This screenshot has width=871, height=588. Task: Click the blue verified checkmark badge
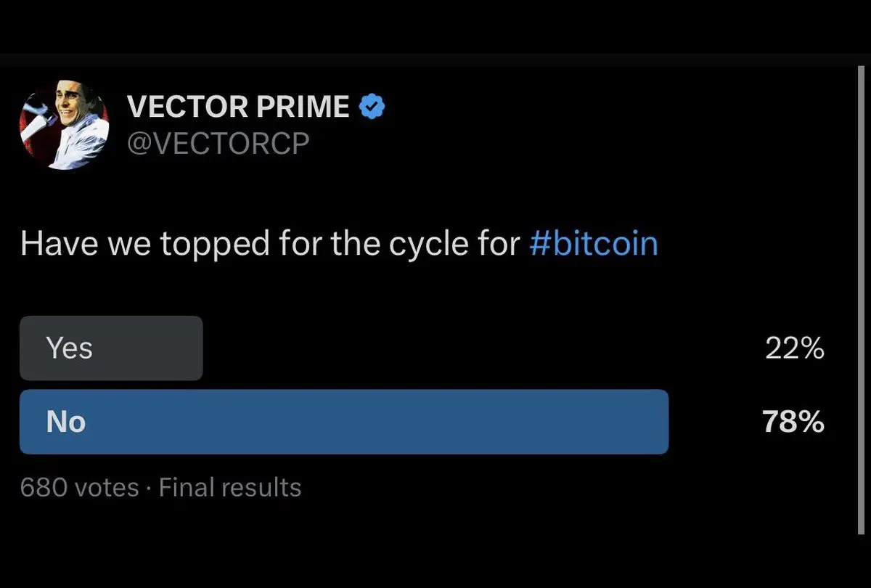(x=372, y=107)
